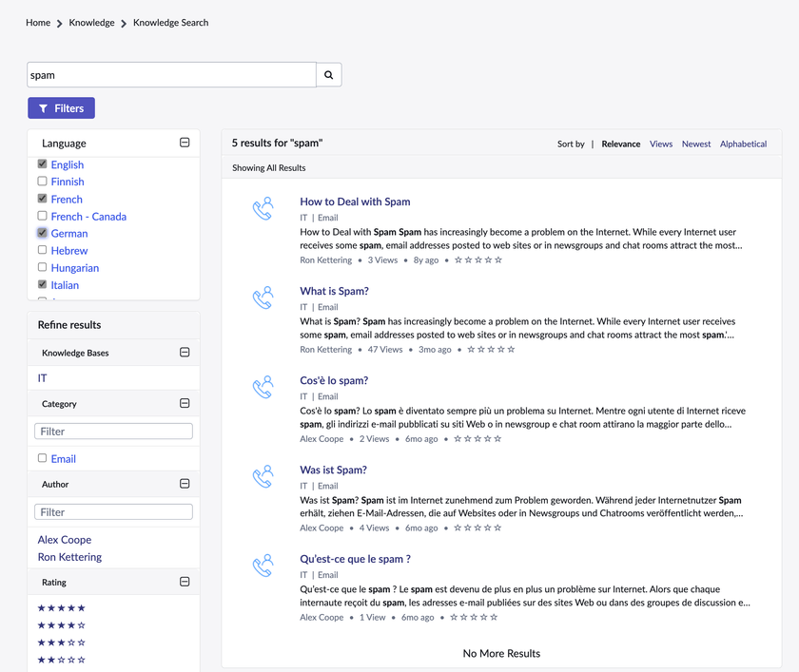
Task: Click the 'Showing All Results' text
Action: click(268, 168)
